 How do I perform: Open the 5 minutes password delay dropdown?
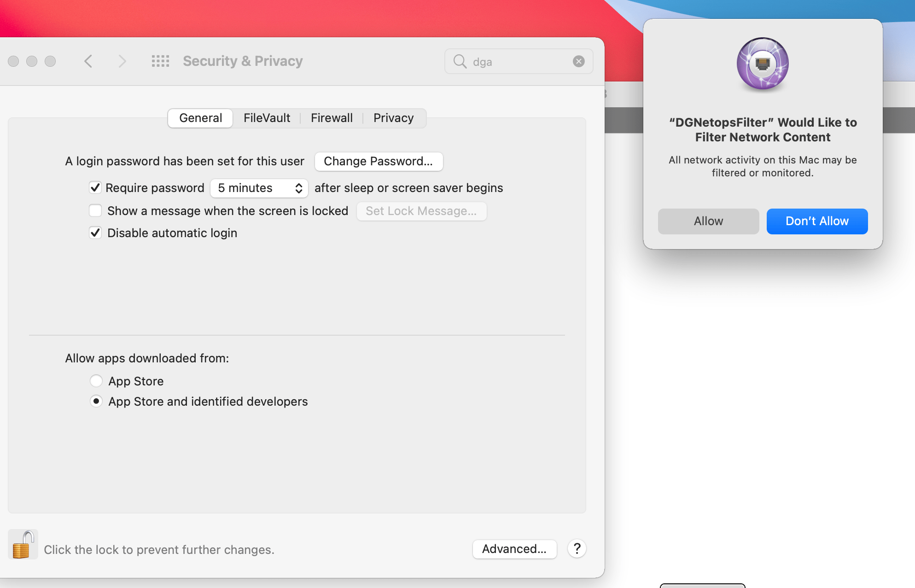(259, 188)
